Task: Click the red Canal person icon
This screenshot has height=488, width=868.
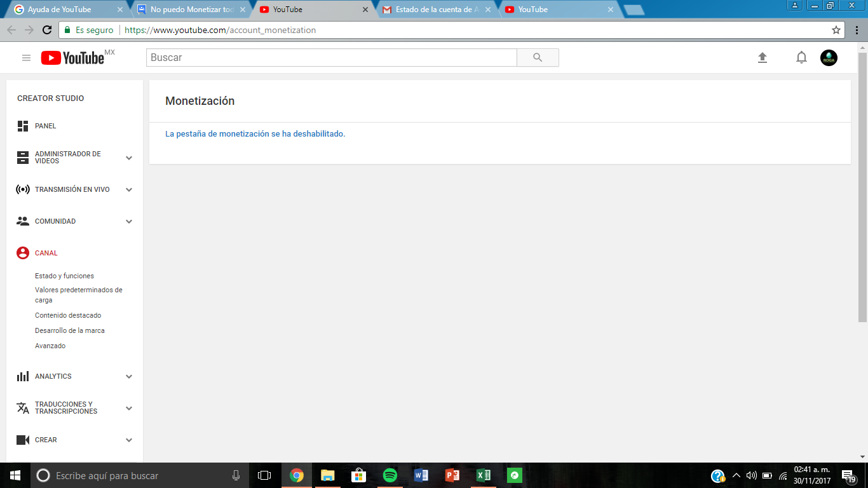Action: click(x=23, y=253)
